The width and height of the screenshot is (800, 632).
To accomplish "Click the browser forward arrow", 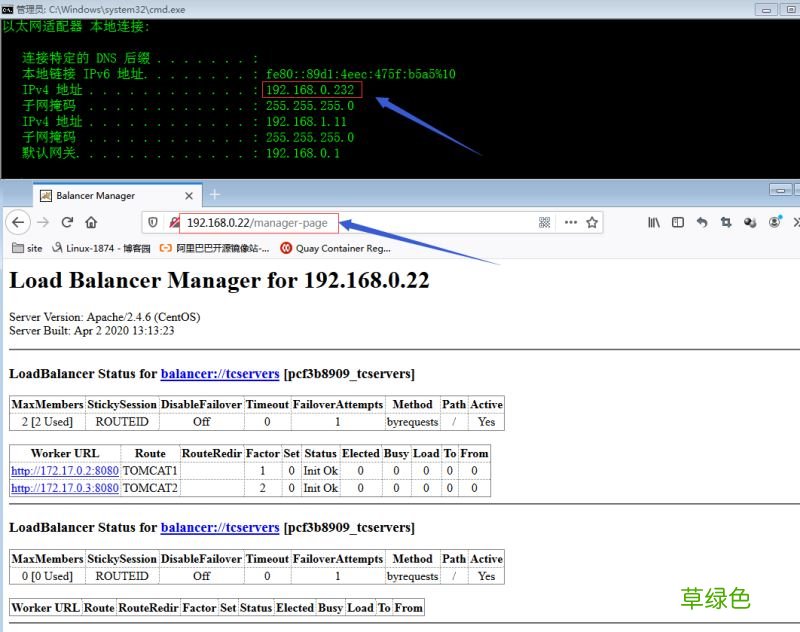I will click(43, 222).
